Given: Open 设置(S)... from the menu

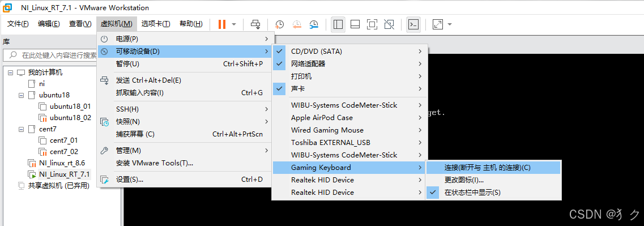Looking at the screenshot, I should coord(185,180).
